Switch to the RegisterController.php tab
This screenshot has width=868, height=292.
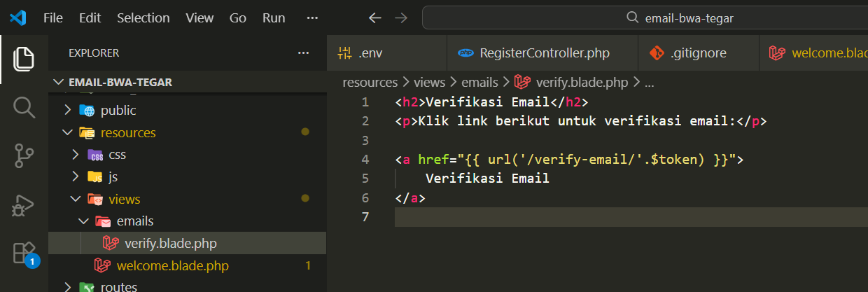tap(544, 53)
